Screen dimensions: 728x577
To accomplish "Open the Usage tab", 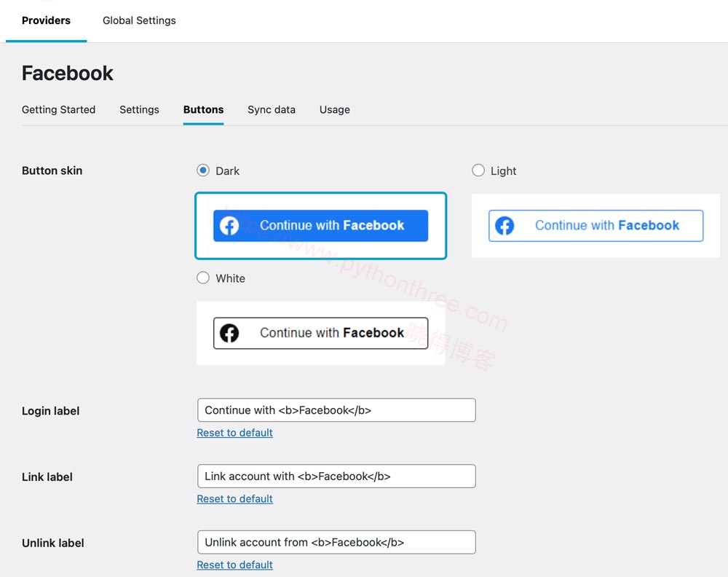I will 335,109.
